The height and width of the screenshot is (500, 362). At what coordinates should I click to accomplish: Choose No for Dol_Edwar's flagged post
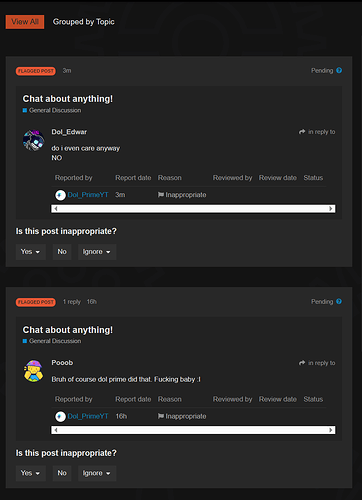tap(62, 252)
